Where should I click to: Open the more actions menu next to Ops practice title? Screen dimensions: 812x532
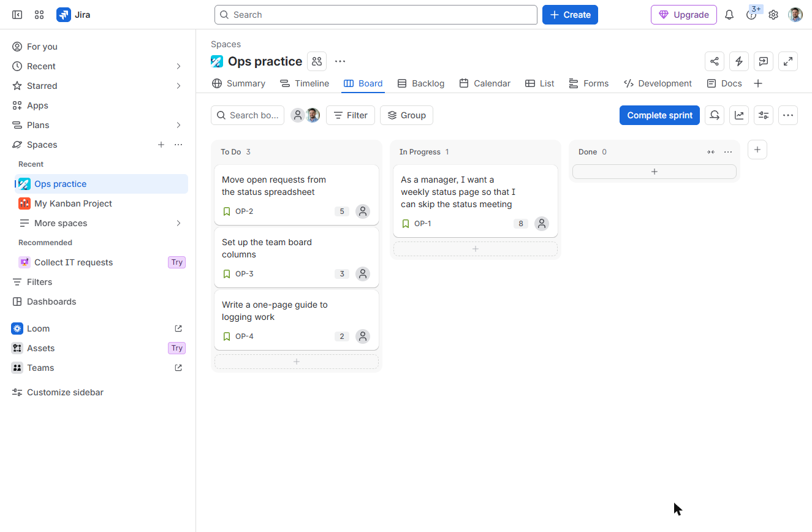[x=340, y=61]
